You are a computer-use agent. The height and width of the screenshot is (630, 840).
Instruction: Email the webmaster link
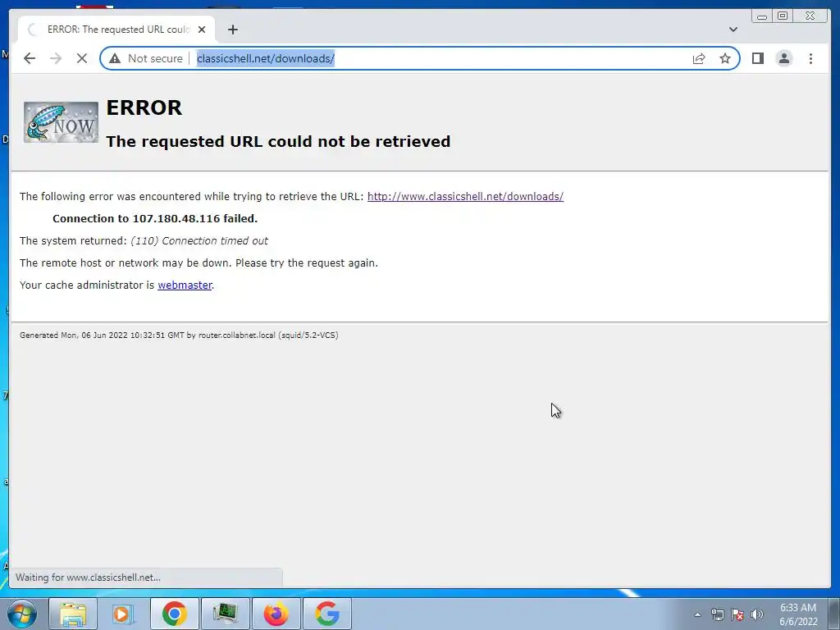pos(185,285)
